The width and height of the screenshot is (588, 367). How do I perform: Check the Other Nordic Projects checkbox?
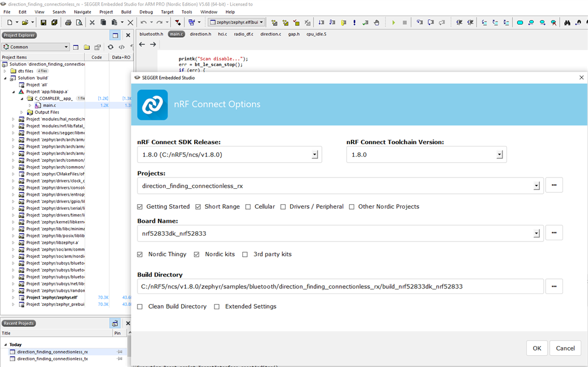[x=351, y=206]
